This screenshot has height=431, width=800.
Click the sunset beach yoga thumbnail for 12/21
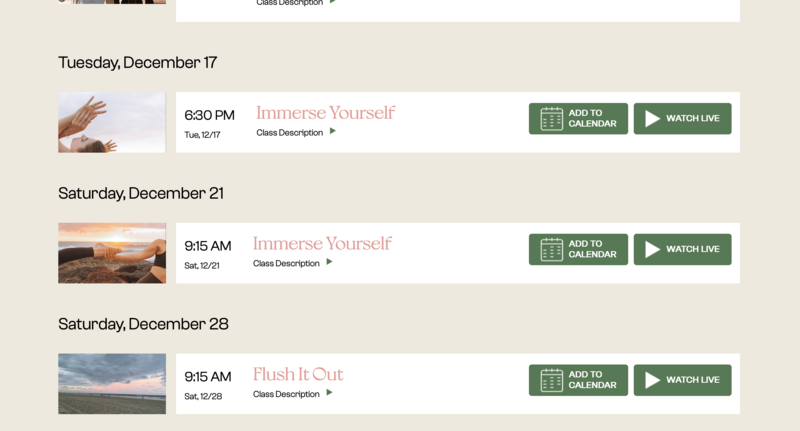coord(112,253)
